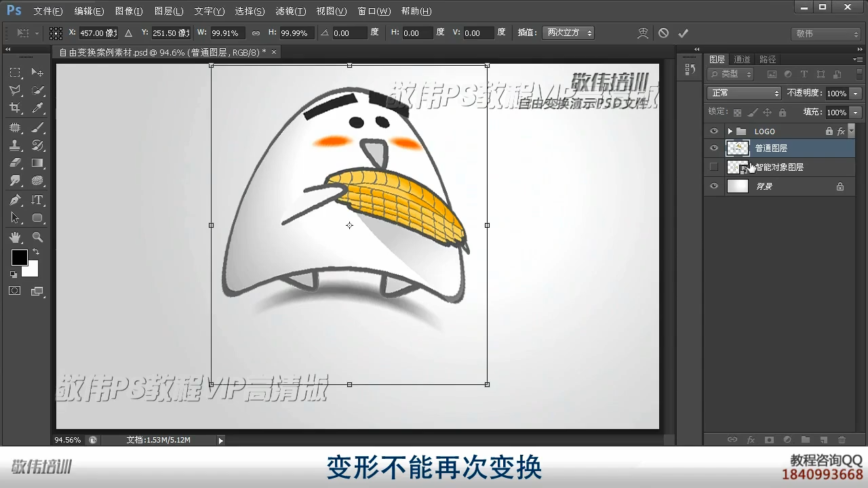The height and width of the screenshot is (488, 868).
Task: Activate the Zoom tool
Action: tap(37, 237)
